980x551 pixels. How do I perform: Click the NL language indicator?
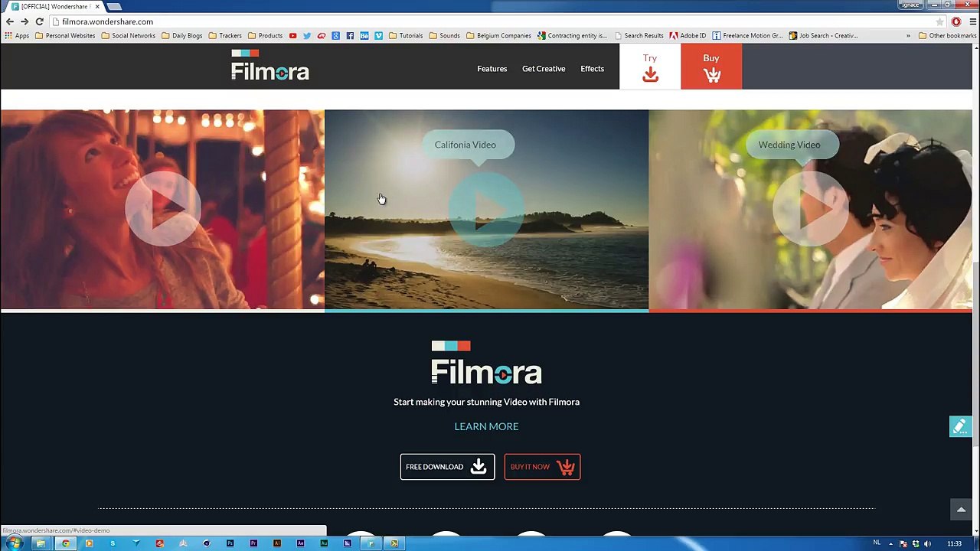click(x=877, y=543)
